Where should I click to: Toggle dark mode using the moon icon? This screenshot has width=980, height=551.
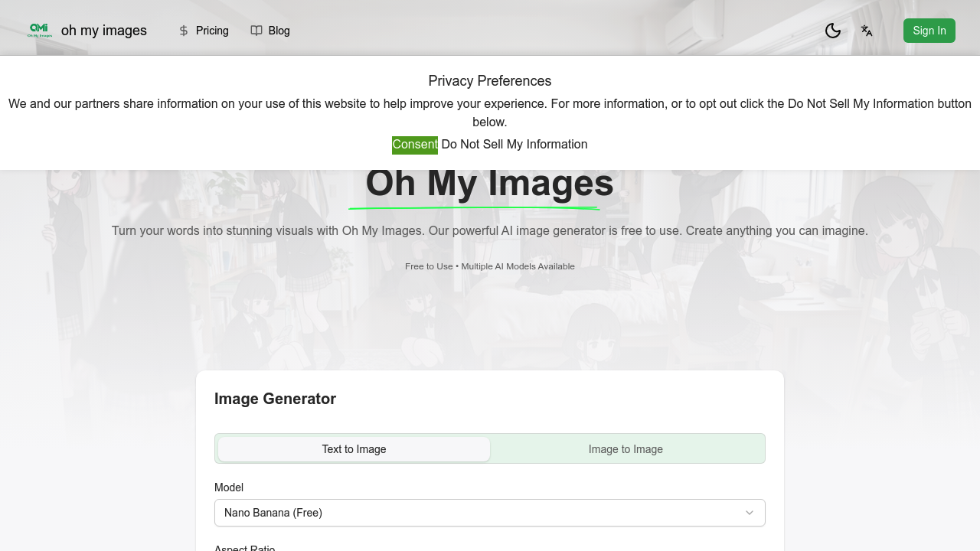tap(832, 31)
